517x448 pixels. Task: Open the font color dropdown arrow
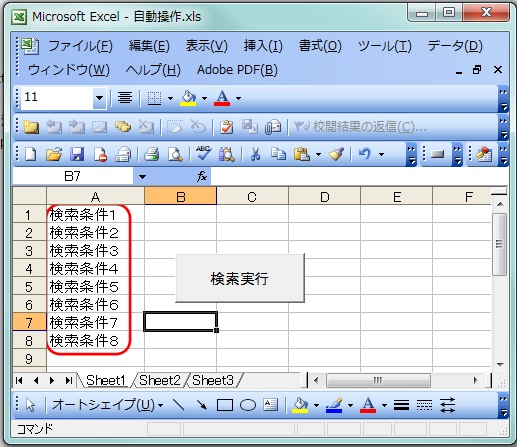[x=238, y=98]
